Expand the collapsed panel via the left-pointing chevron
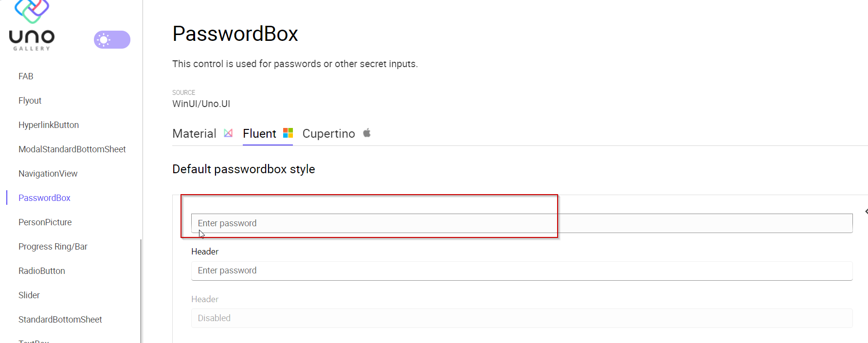The width and height of the screenshot is (868, 343). (x=866, y=211)
